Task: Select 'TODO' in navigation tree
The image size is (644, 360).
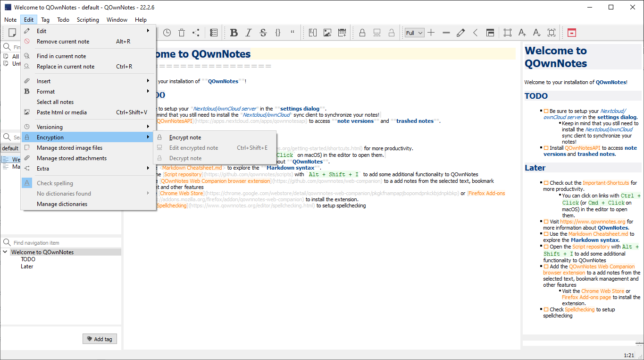Action: pyautogui.click(x=28, y=259)
